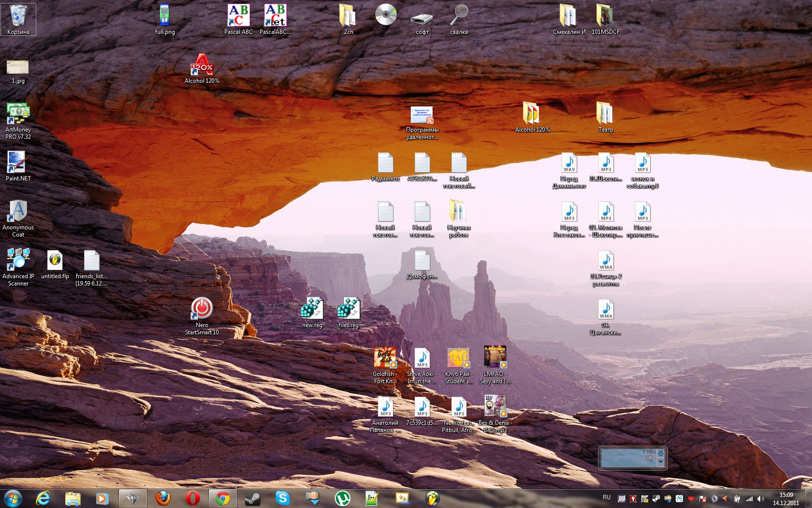Open the Windows Start menu

coord(13,498)
